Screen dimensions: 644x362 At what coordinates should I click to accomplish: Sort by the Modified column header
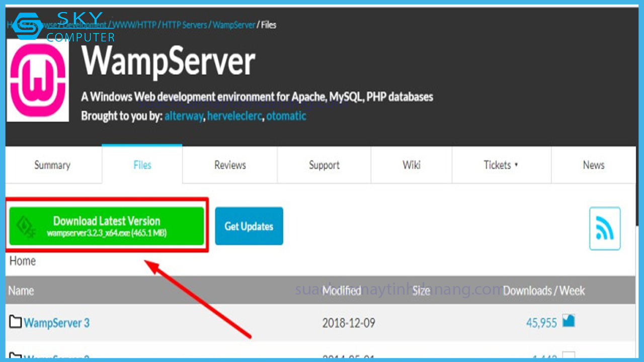point(342,291)
